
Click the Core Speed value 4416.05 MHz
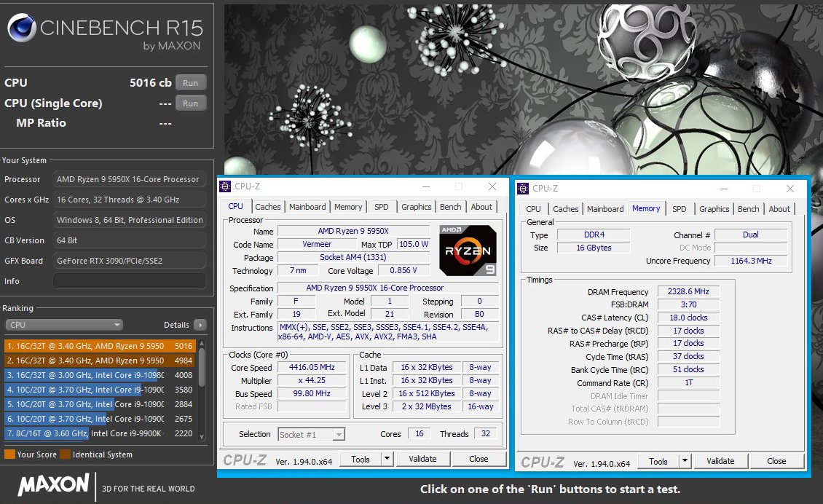(312, 368)
